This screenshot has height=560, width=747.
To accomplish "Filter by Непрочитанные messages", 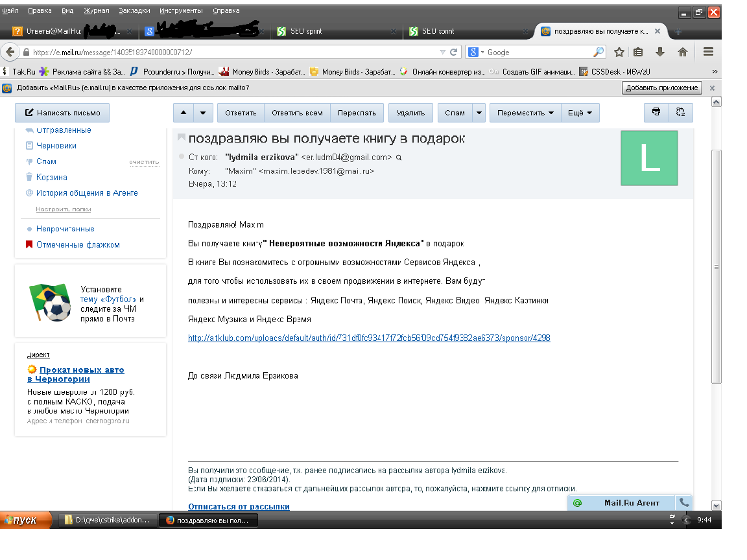I will tap(65, 229).
